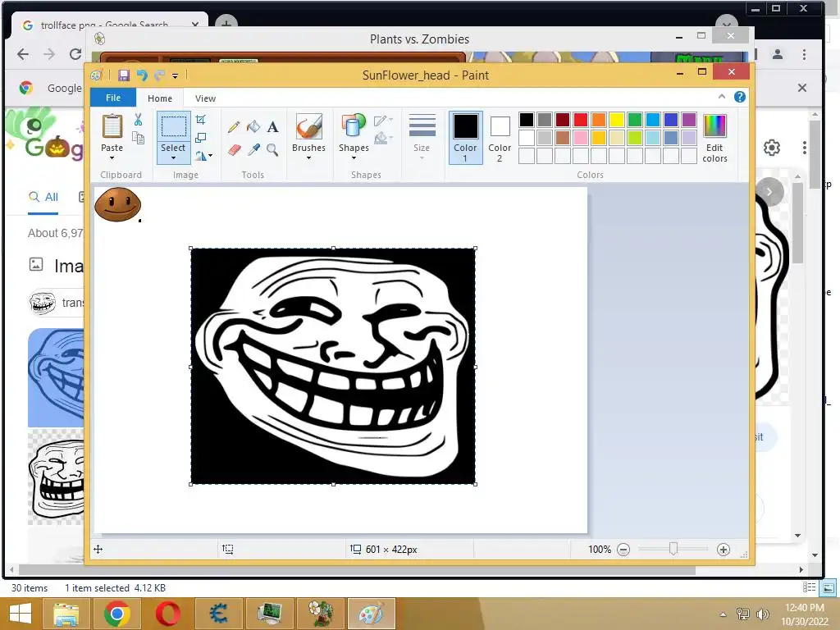Click Chrome three-dot menu button

pyautogui.click(x=804, y=54)
